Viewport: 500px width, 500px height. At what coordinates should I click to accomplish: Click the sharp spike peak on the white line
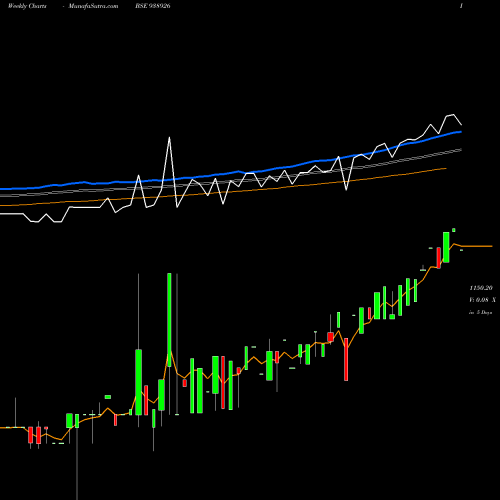tap(169, 138)
